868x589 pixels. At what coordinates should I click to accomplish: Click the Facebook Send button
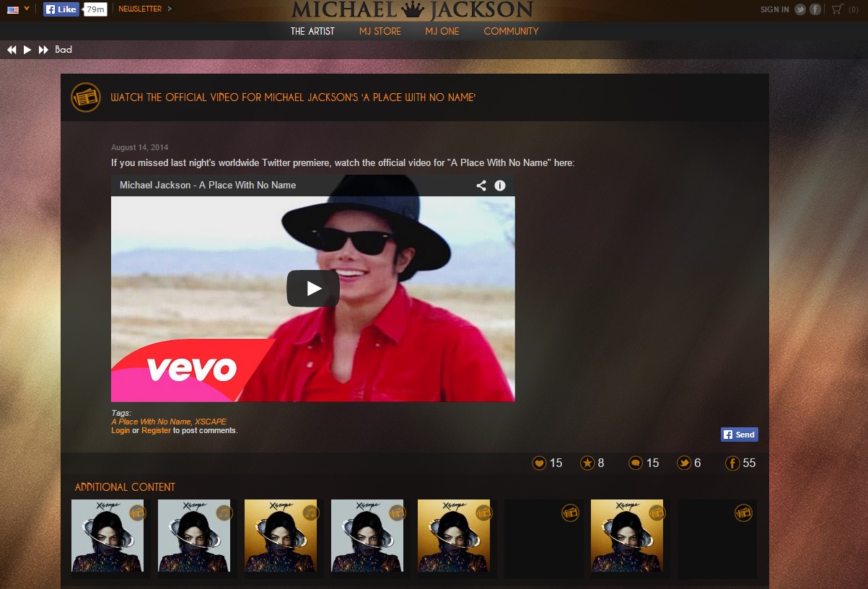point(740,435)
